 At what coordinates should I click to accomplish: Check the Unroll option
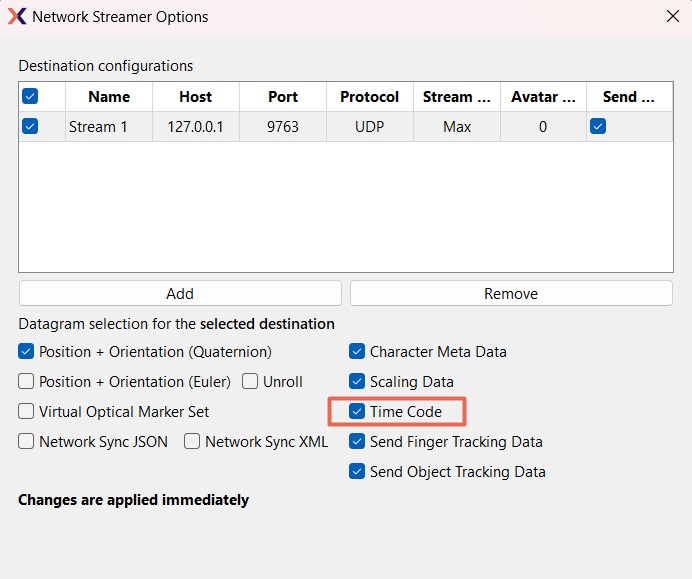point(251,382)
